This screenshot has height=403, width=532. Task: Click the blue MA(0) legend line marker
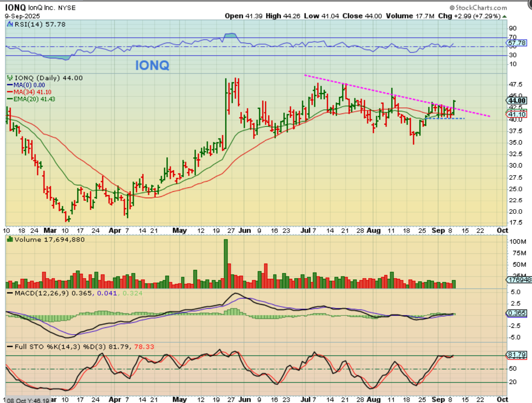10,85
